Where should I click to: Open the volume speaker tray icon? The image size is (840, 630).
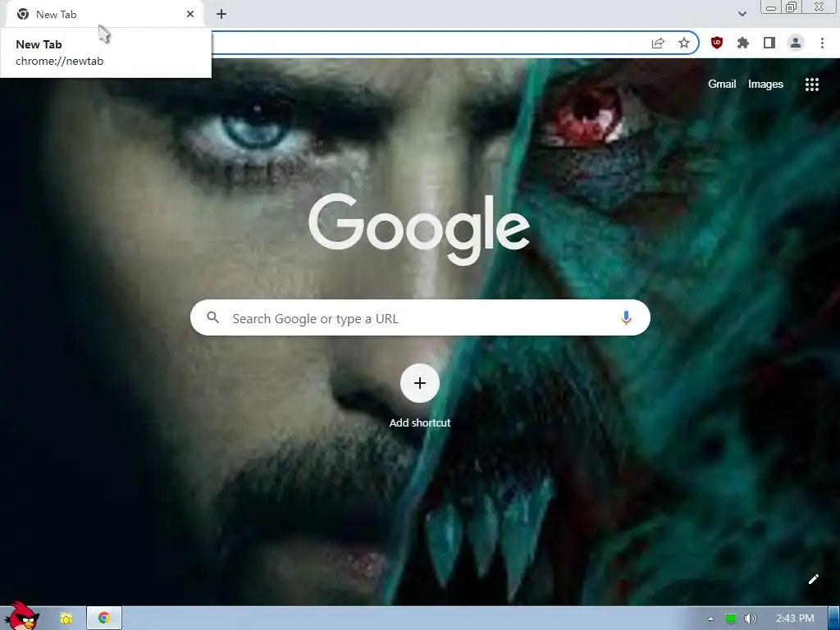coord(751,619)
